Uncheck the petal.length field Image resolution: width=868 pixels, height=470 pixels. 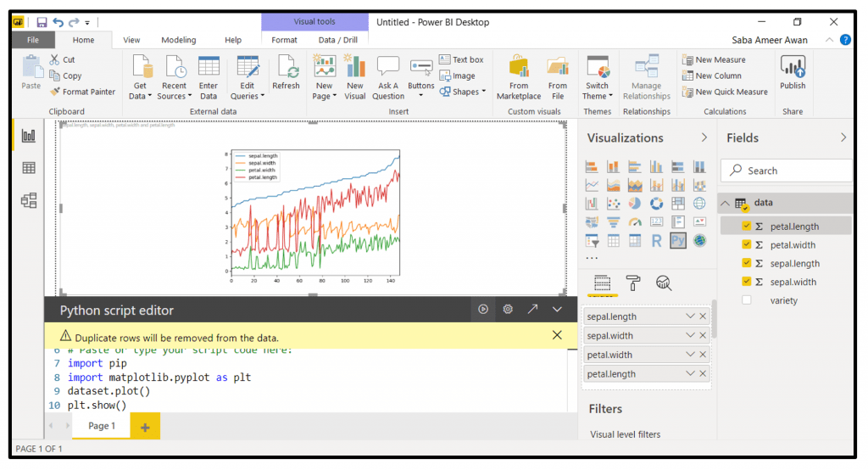click(746, 226)
